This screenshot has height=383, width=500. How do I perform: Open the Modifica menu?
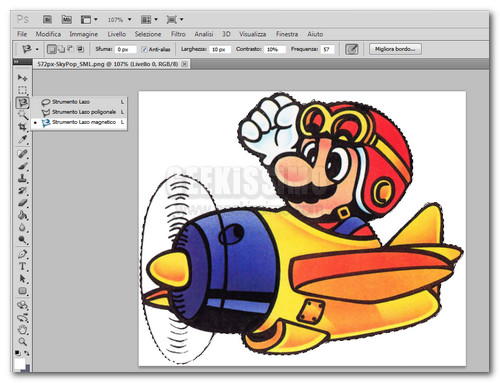(x=48, y=34)
